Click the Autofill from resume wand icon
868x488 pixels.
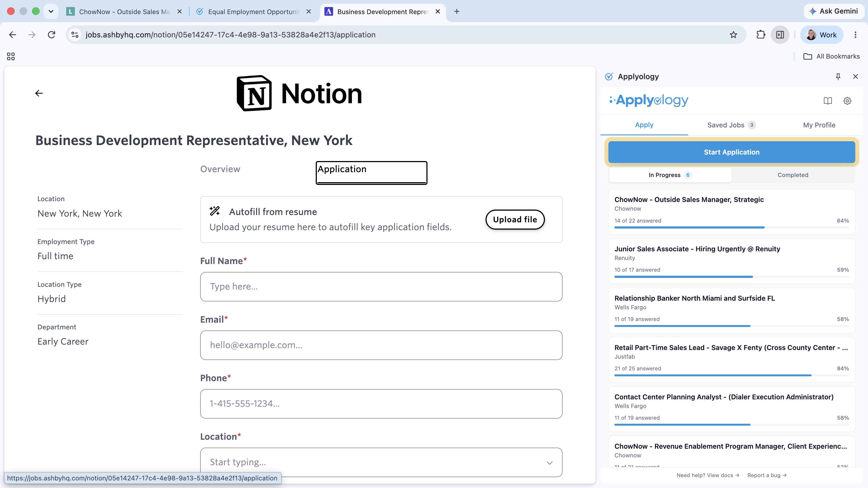pyautogui.click(x=215, y=211)
